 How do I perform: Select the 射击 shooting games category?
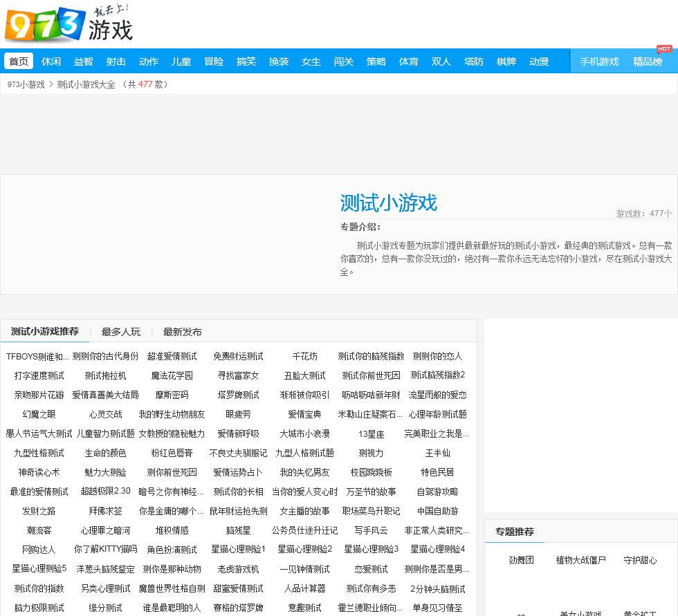[x=116, y=62]
